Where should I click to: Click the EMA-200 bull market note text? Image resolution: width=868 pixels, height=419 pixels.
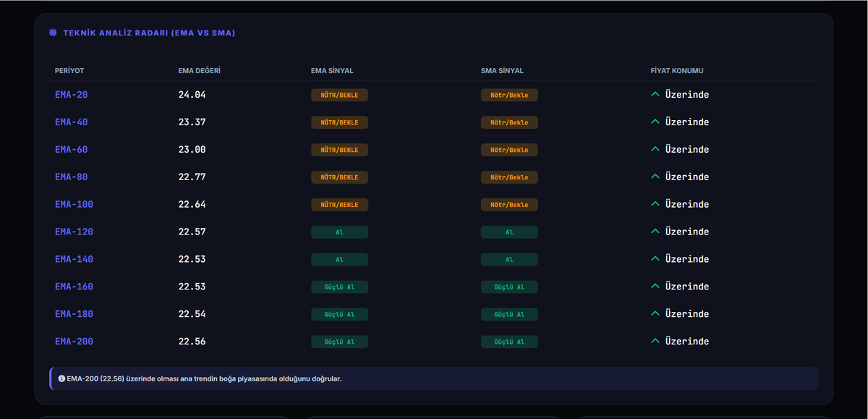coord(204,378)
